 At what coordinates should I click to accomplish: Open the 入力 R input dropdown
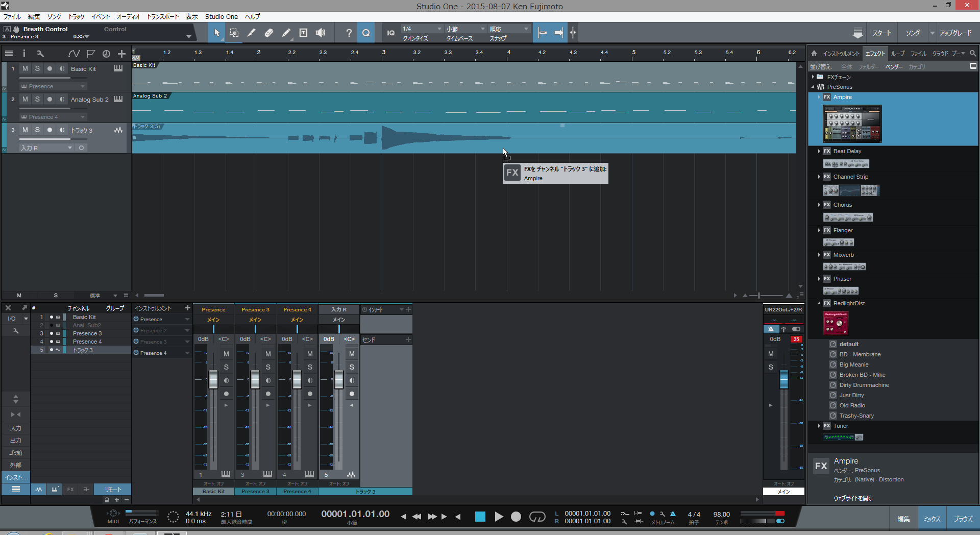click(46, 148)
